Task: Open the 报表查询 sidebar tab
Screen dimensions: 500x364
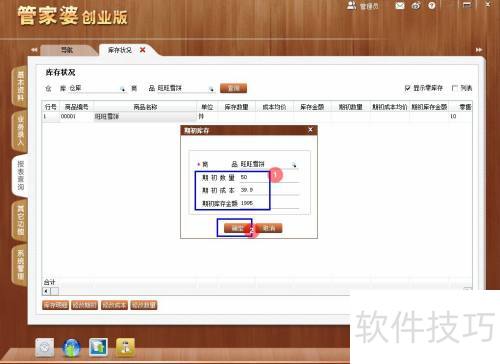Action: [20, 175]
